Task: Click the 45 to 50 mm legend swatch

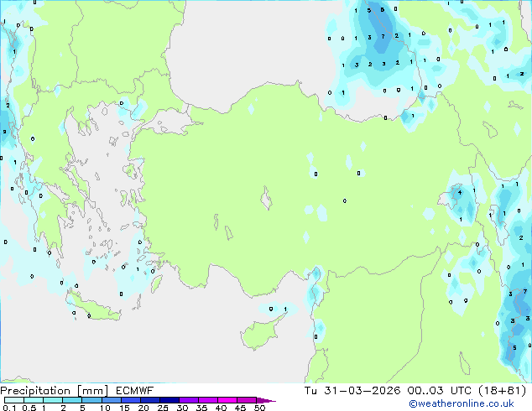Action: (247, 400)
